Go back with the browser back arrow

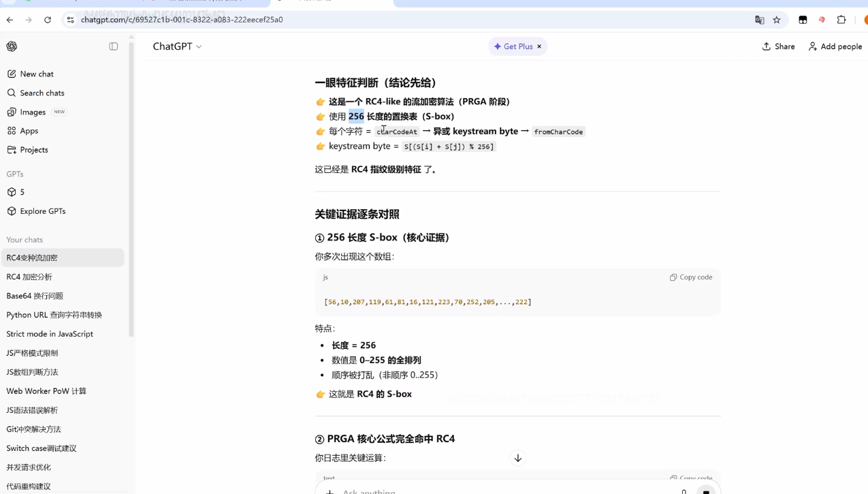10,20
